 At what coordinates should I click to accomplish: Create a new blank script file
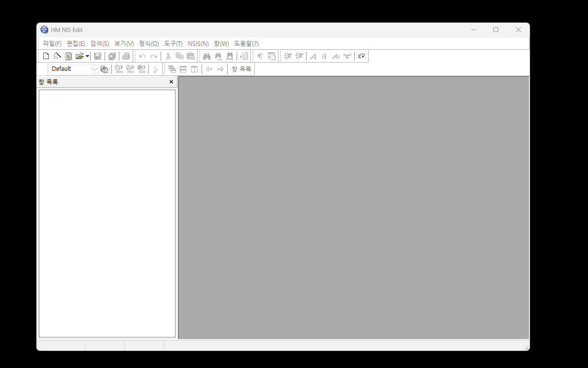46,56
